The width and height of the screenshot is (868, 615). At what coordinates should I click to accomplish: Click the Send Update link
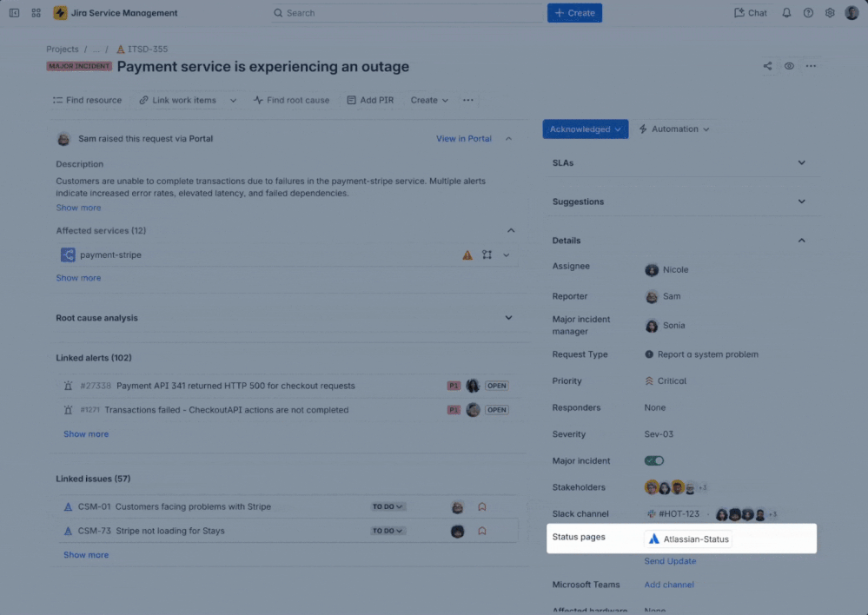point(670,561)
